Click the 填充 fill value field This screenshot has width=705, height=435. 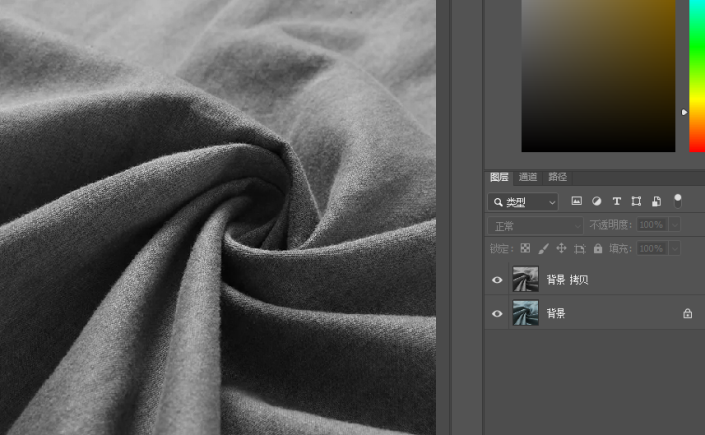pyautogui.click(x=651, y=248)
